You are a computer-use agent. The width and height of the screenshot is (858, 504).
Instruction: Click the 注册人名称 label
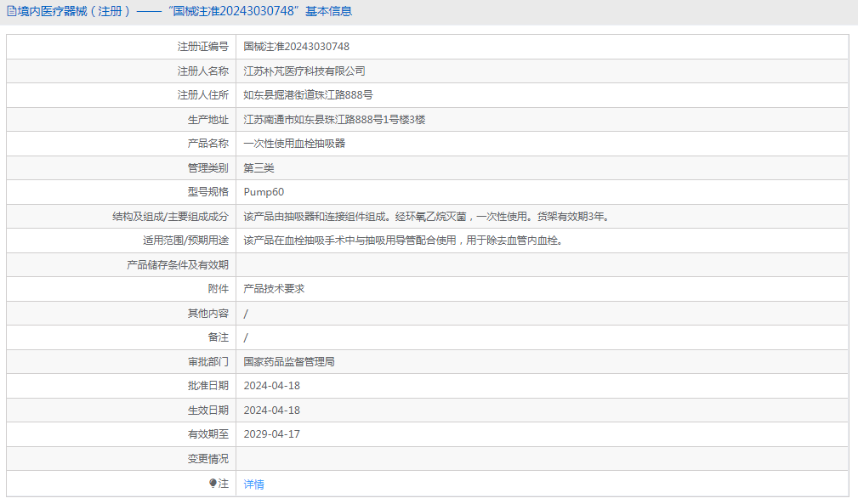pyautogui.click(x=203, y=71)
